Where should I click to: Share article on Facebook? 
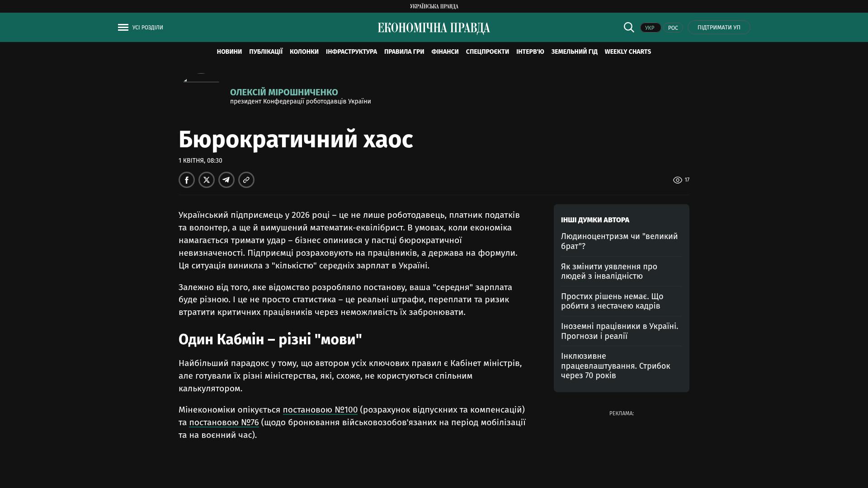click(187, 180)
